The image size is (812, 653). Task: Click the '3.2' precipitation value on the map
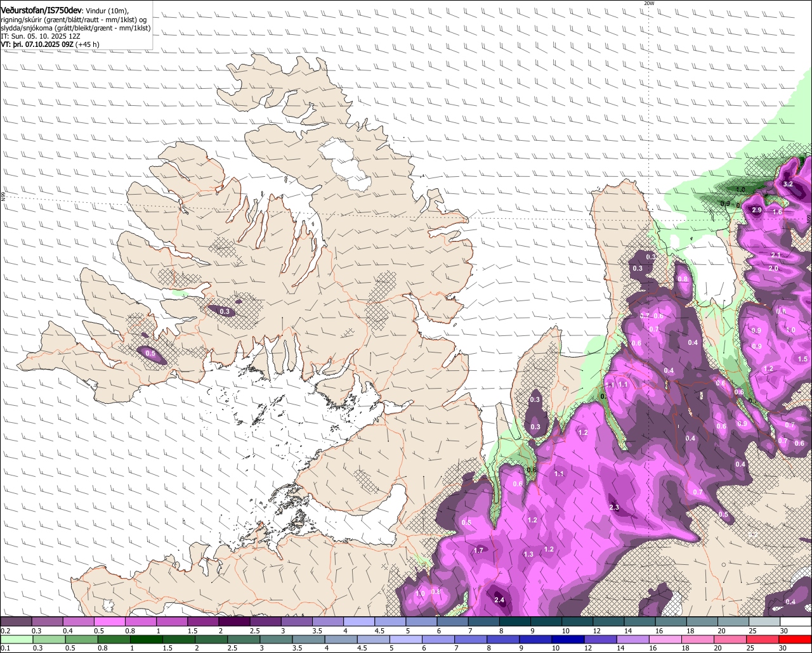(x=788, y=184)
